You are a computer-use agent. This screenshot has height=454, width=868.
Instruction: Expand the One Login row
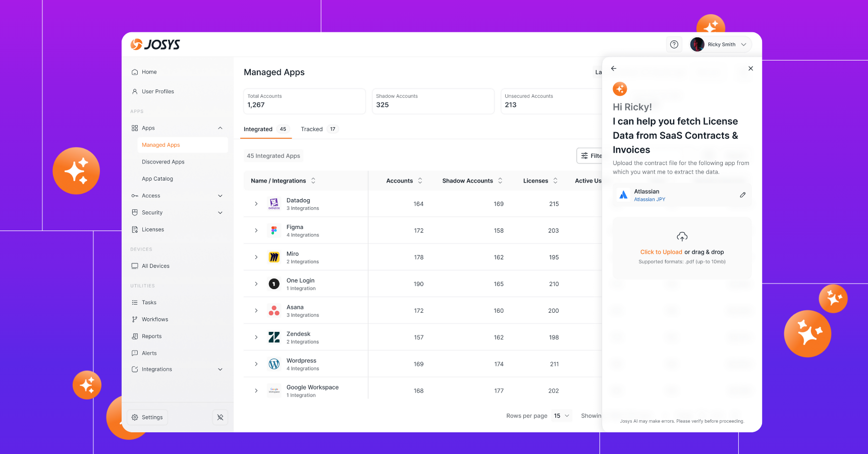(x=256, y=284)
